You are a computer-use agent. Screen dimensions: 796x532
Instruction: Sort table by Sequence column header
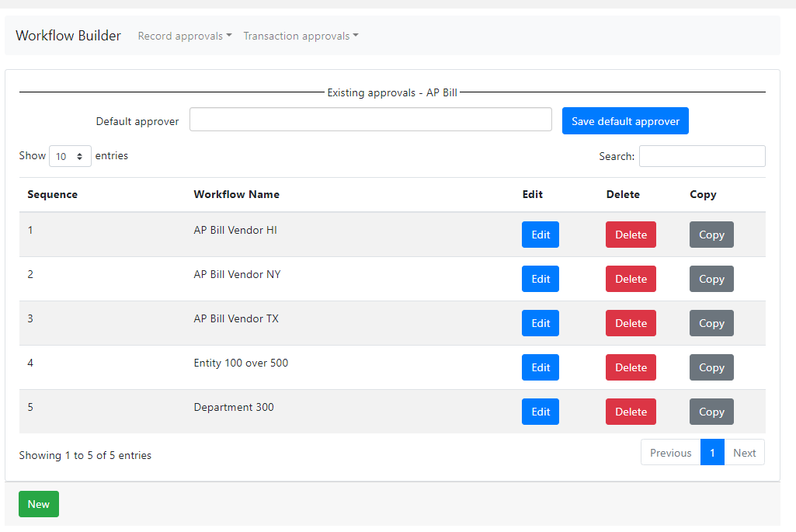click(52, 194)
